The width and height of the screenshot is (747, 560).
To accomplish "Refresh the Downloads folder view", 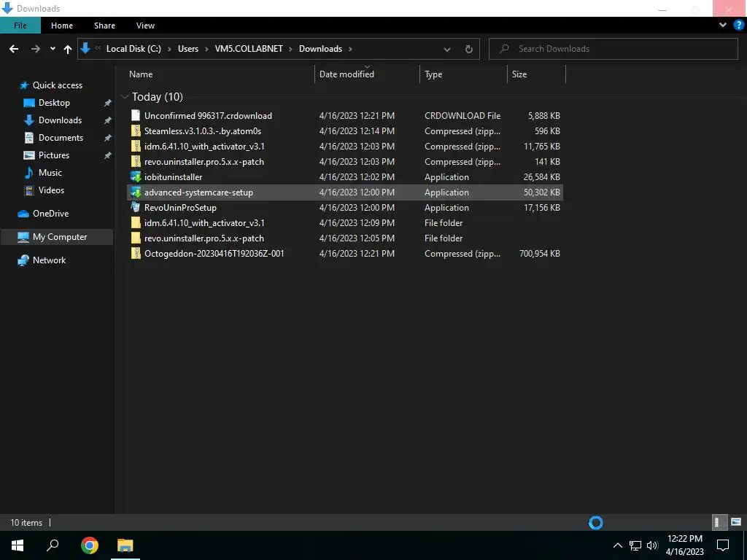I will pyautogui.click(x=469, y=49).
